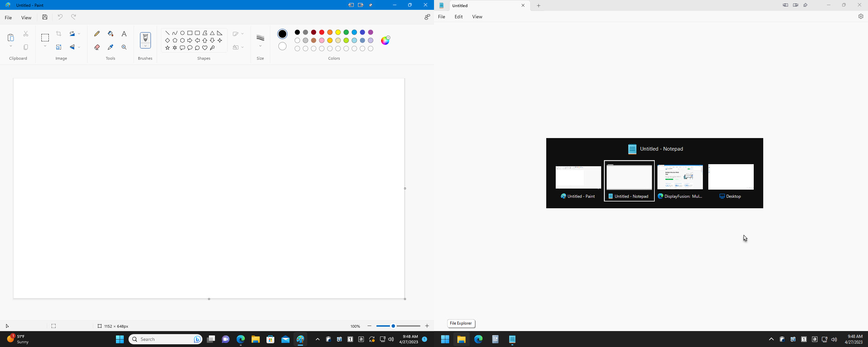The image size is (868, 347).
Task: Select the Fill bucket tool
Action: pos(111,34)
